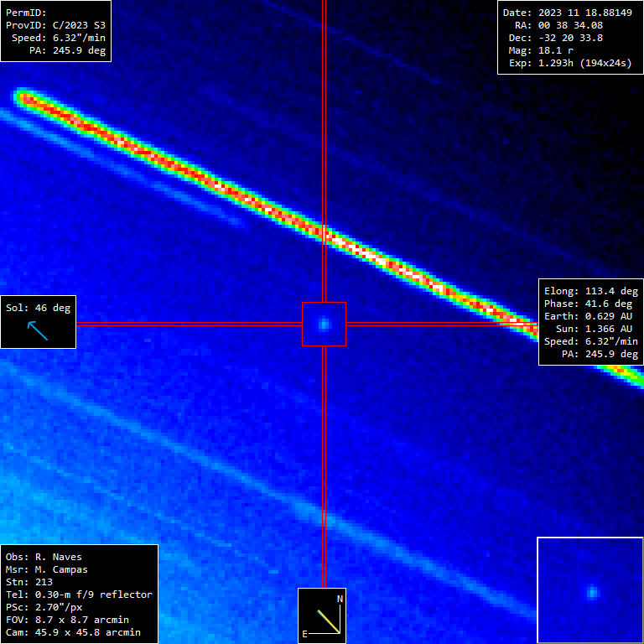
Task: Click the PermID: label in top-left box
Action: (26, 13)
